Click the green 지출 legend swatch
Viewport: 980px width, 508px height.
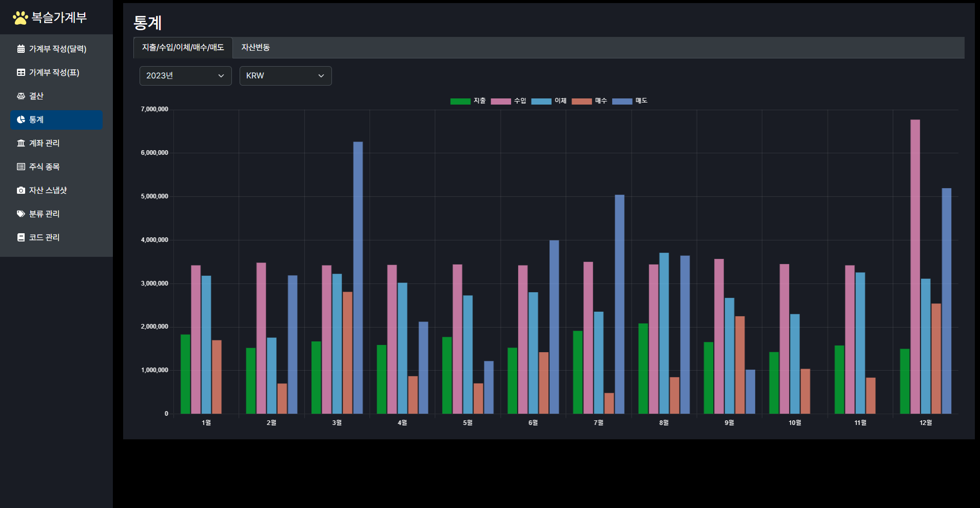point(460,101)
